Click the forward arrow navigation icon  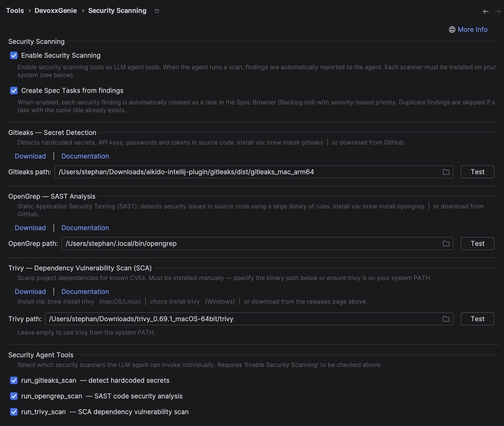(x=498, y=12)
